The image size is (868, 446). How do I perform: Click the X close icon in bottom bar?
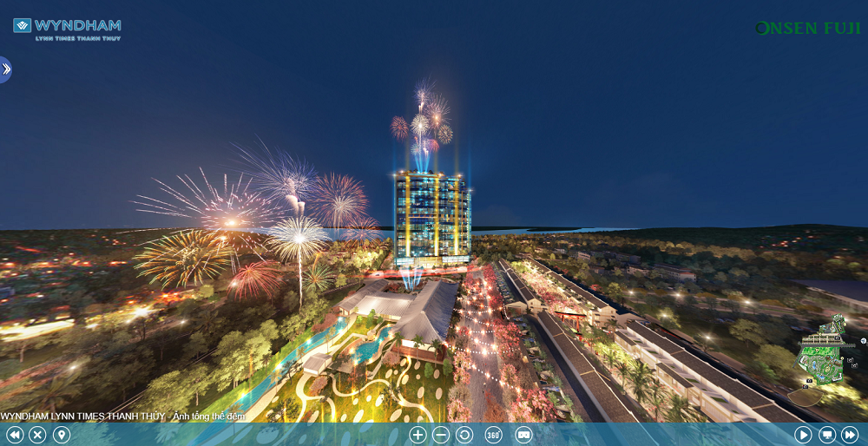[x=37, y=435]
